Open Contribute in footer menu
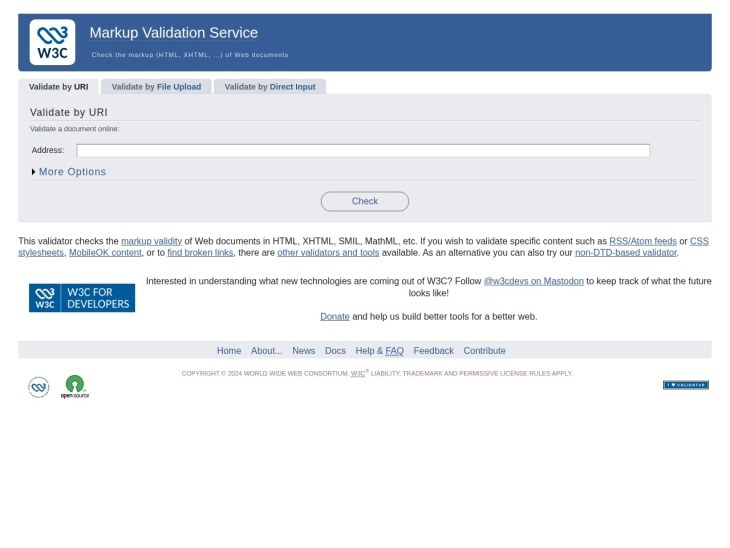Viewport: 730px width, 548px height. tap(485, 351)
